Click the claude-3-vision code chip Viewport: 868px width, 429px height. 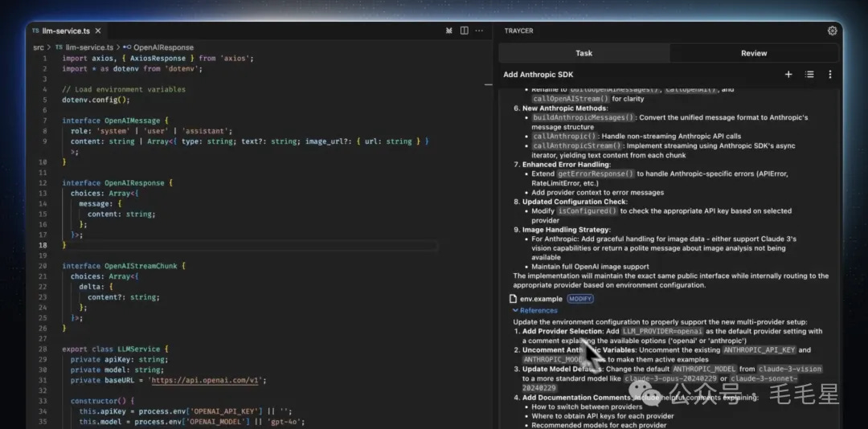pos(790,369)
